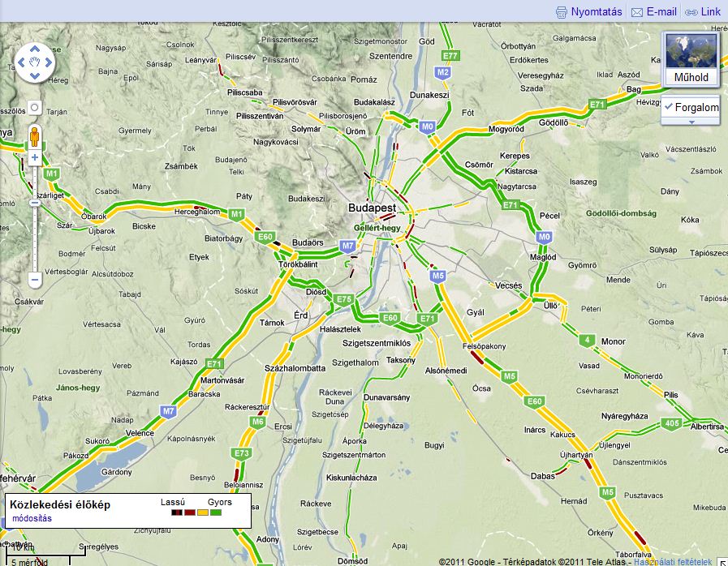Viewport: 728px width, 566px height.
Task: Pan the map up with the arrow
Action: click(35, 47)
